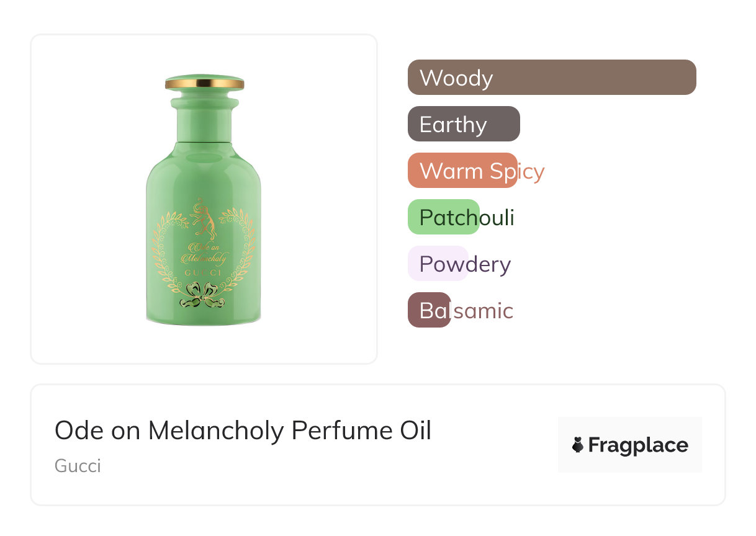The image size is (756, 536).
Task: Click the Fragplace perfume bottle logo icon
Action: pyautogui.click(x=578, y=445)
